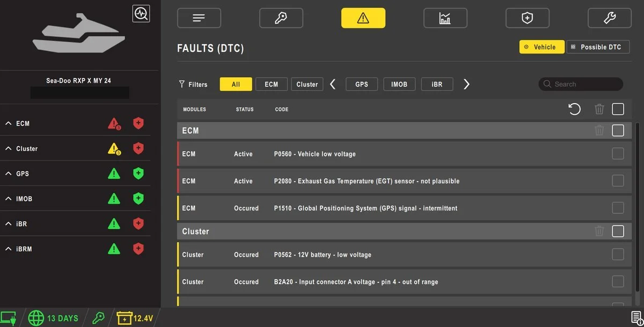
Task: Filter faults by GPS
Action: coord(362,84)
